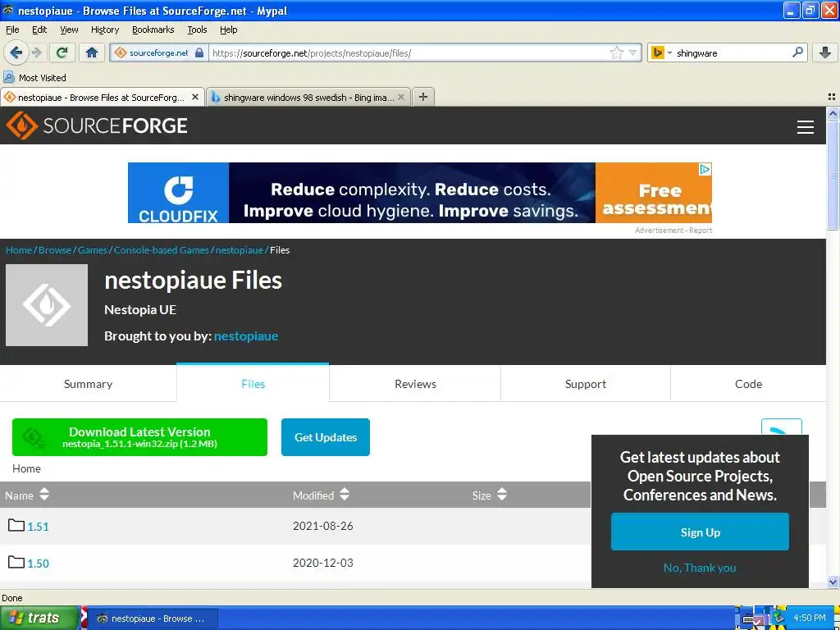Click the browser Back arrow button
This screenshot has height=630, width=840.
coord(16,52)
